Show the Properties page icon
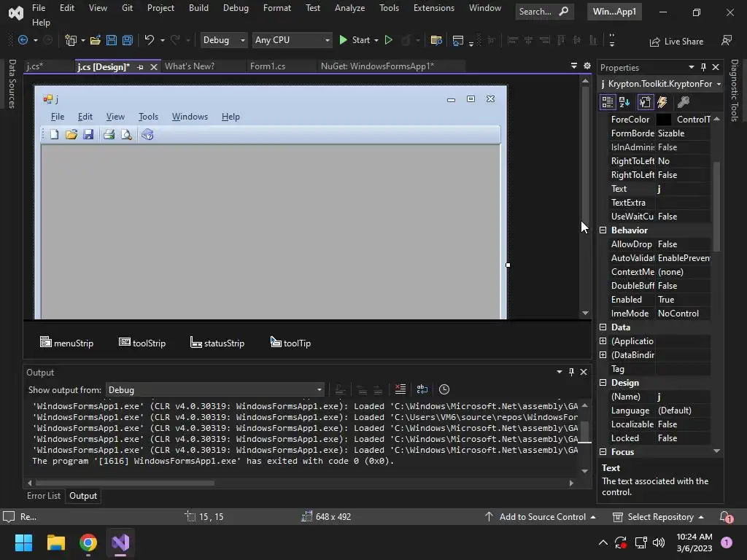The height and width of the screenshot is (560, 747). pos(645,102)
